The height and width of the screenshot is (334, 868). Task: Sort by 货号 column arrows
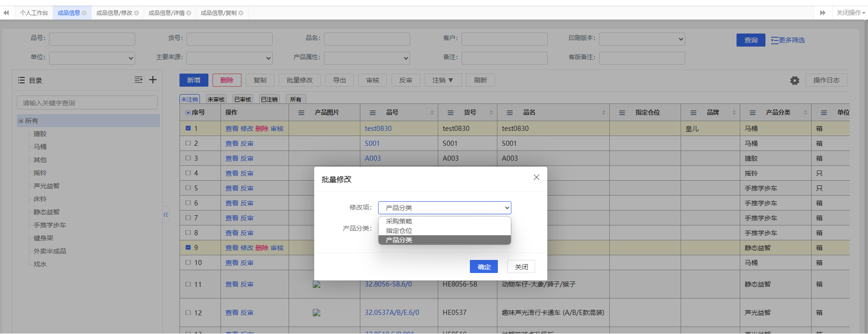491,113
